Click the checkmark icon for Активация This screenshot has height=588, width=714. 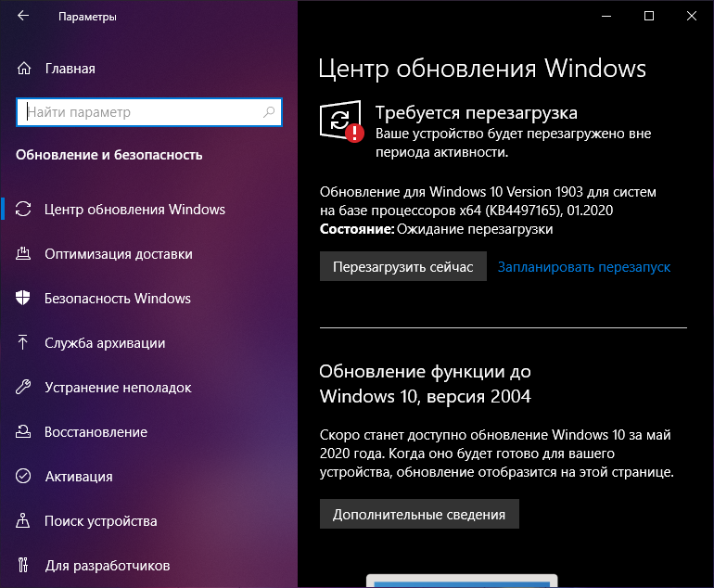23,476
